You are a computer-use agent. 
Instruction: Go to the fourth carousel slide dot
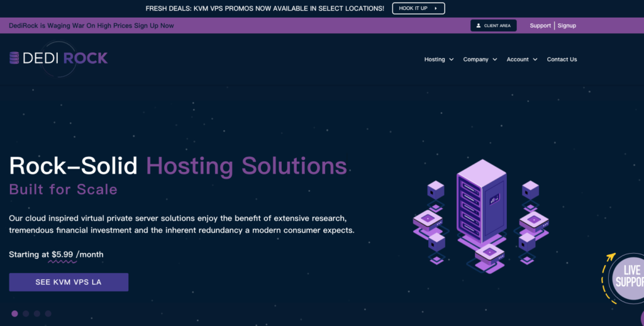[48, 313]
